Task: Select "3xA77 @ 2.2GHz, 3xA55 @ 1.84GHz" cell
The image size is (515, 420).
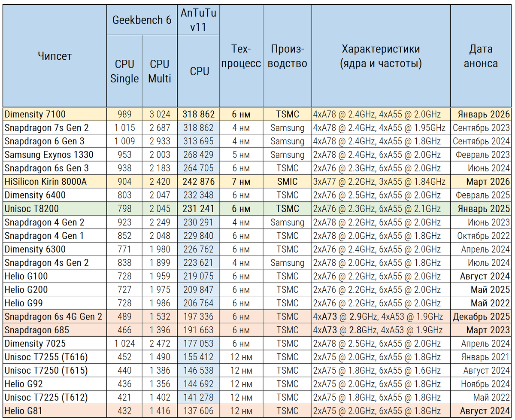Action: tap(381, 182)
